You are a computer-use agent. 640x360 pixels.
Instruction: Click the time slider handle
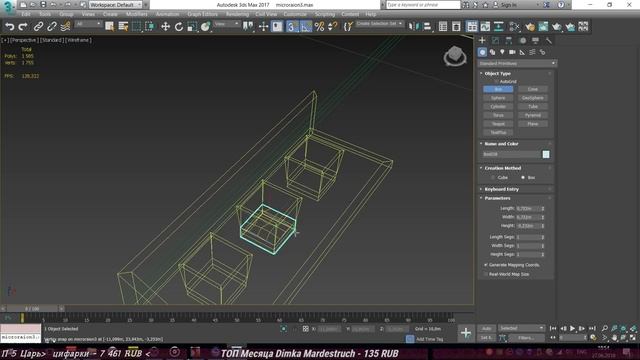point(32,309)
